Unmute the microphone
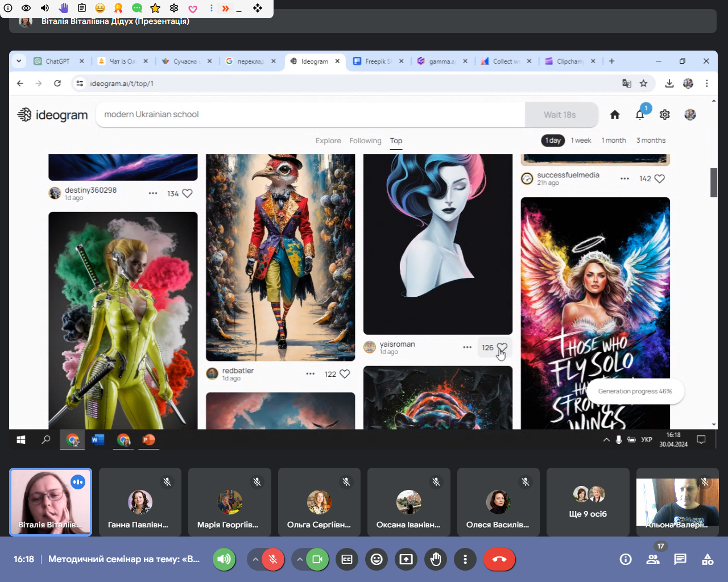The height and width of the screenshot is (582, 728). click(x=274, y=559)
